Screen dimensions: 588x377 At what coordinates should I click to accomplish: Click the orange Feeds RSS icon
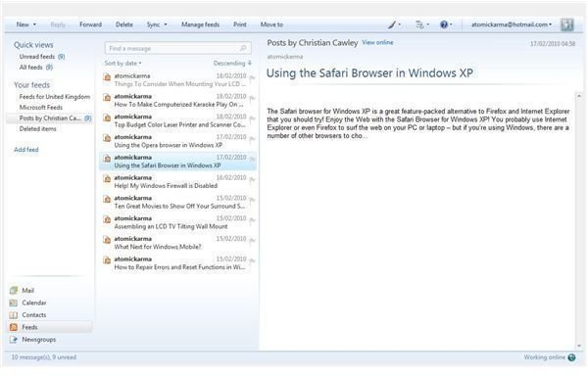click(x=14, y=327)
